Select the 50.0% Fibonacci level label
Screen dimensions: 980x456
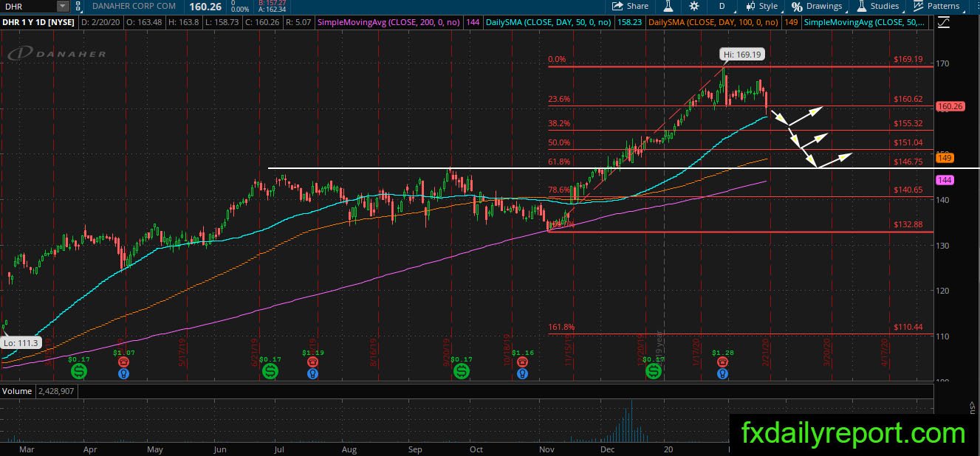pos(559,142)
